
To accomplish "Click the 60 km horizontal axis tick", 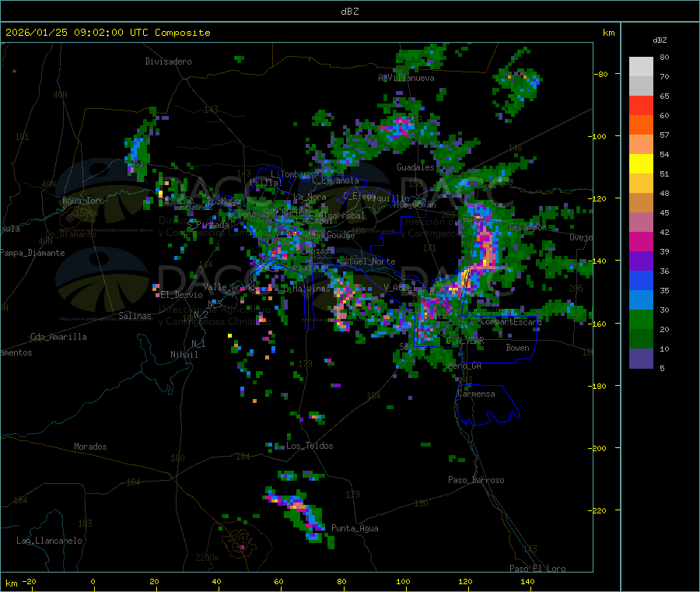I will [278, 582].
